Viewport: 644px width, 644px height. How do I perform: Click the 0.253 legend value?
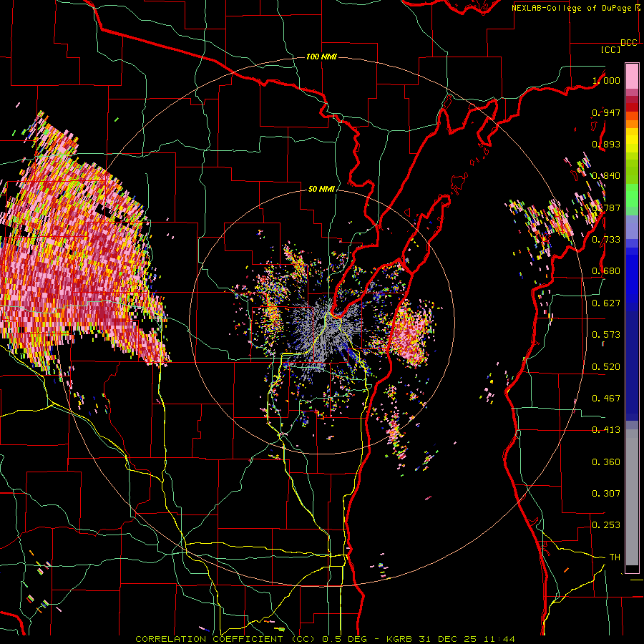(606, 525)
